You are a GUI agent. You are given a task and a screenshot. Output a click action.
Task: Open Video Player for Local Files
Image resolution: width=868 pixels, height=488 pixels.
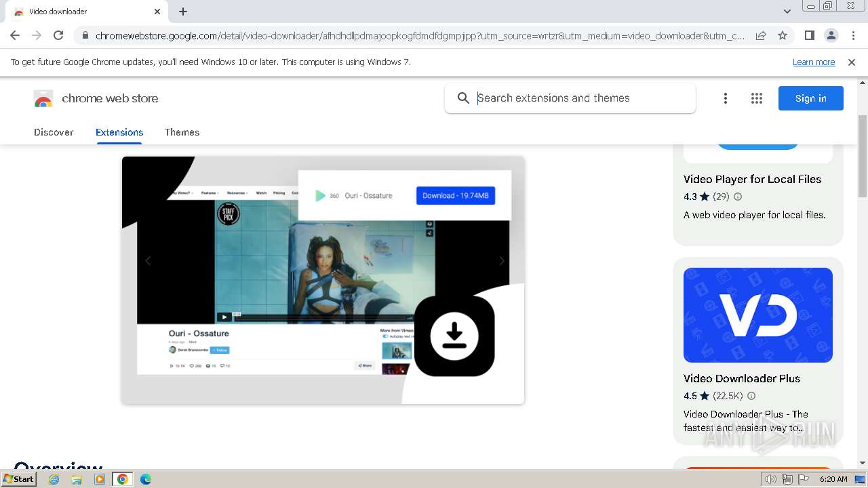point(752,179)
